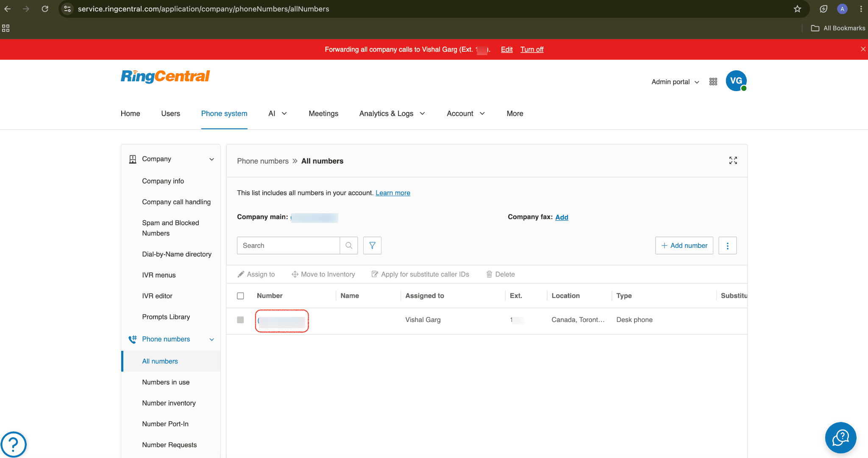Click Assign to action
The height and width of the screenshot is (458, 868).
pyautogui.click(x=256, y=274)
